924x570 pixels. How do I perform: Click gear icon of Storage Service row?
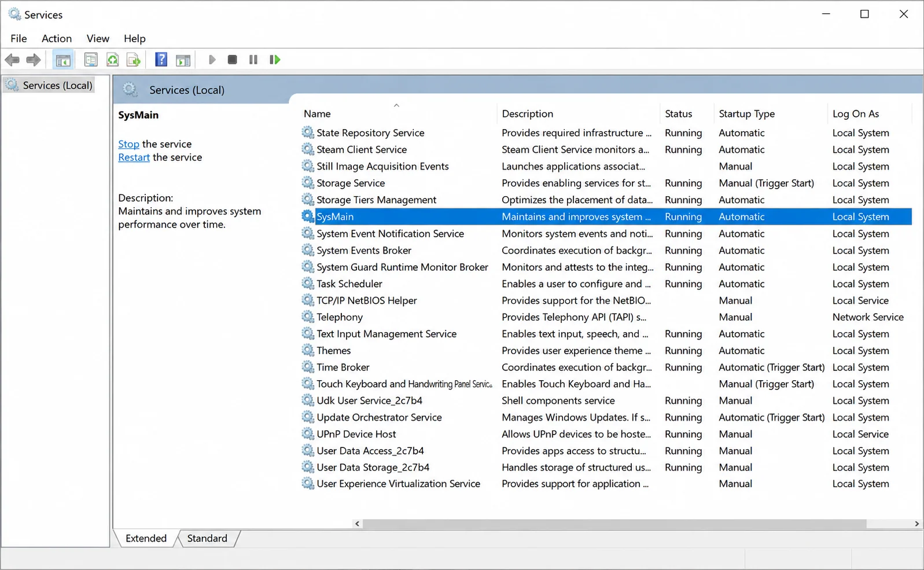pos(308,183)
